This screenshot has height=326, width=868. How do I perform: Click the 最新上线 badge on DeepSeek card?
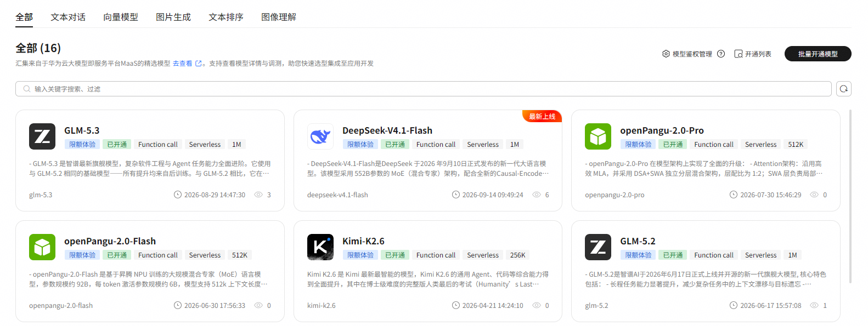(542, 116)
